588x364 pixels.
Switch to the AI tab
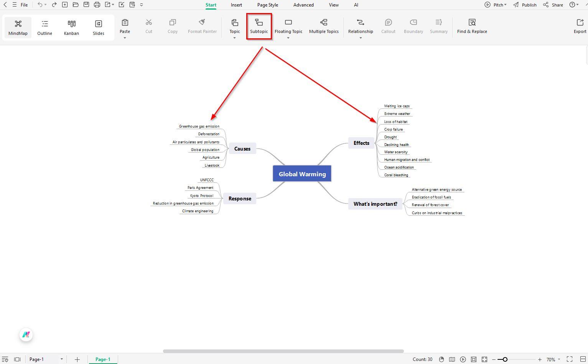click(356, 5)
